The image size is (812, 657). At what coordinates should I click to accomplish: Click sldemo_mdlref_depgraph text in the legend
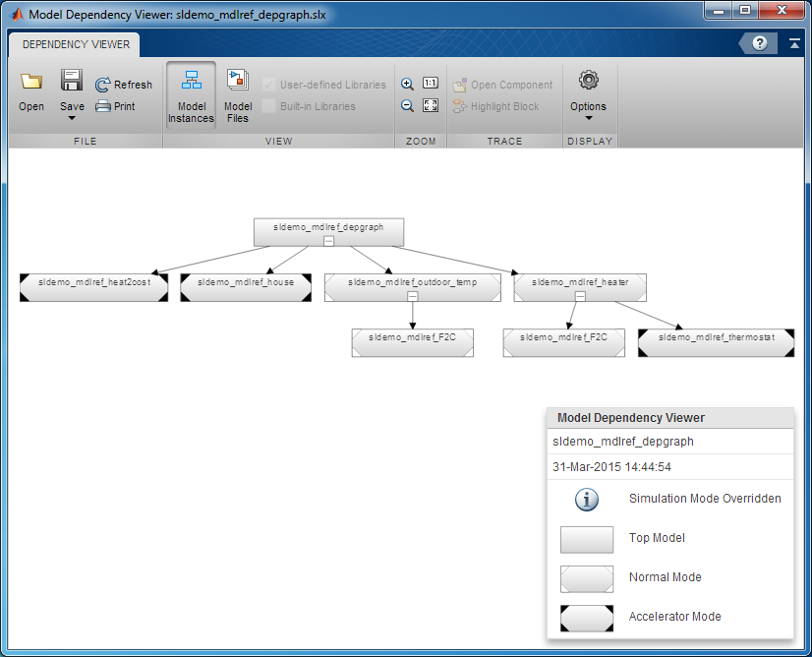click(623, 442)
